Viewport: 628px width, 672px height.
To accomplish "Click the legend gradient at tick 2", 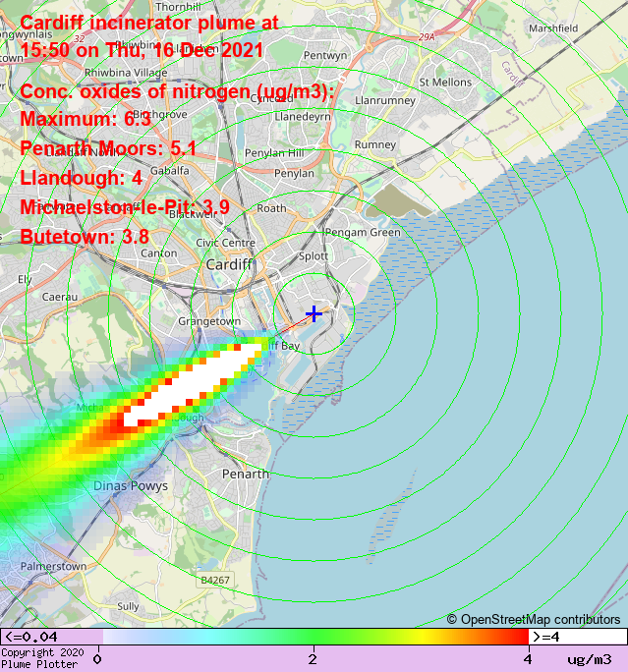I will tap(314, 637).
